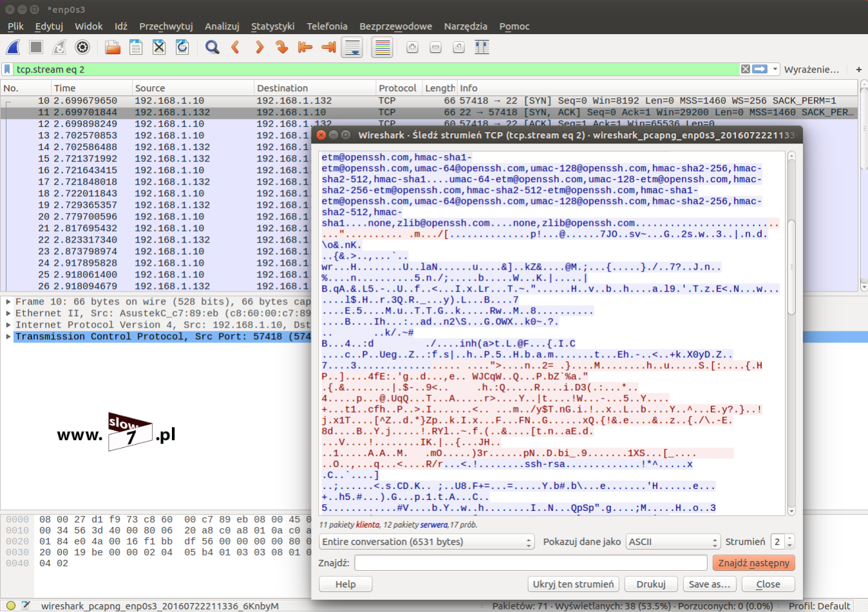Jump to first packet icon
The image size is (868, 612).
[305, 47]
